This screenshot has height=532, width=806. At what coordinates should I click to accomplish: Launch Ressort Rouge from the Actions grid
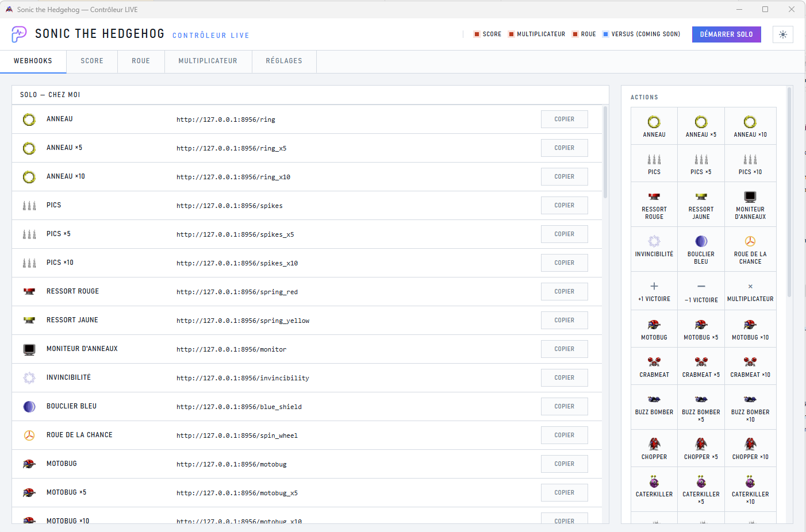coord(654,205)
